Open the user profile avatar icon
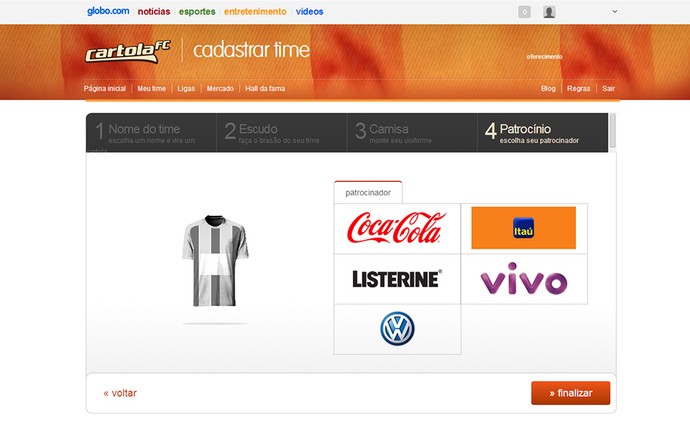The height and width of the screenshot is (436, 690). [549, 12]
